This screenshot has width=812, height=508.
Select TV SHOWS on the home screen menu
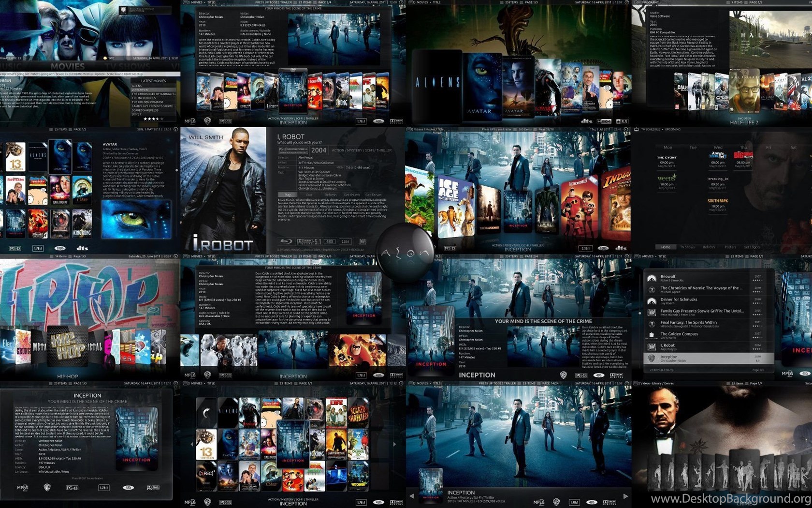click(x=128, y=66)
